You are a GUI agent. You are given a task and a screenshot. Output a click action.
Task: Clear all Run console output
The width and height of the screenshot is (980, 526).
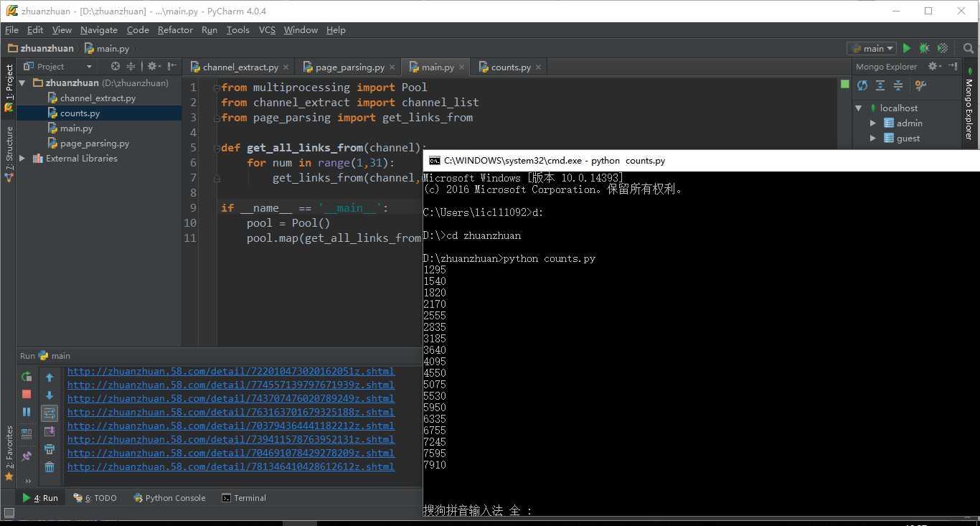(50, 467)
